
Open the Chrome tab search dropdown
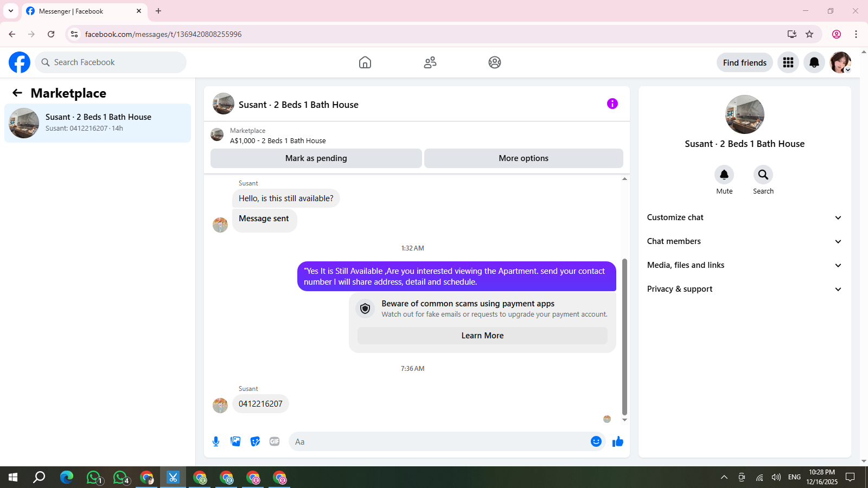11,11
